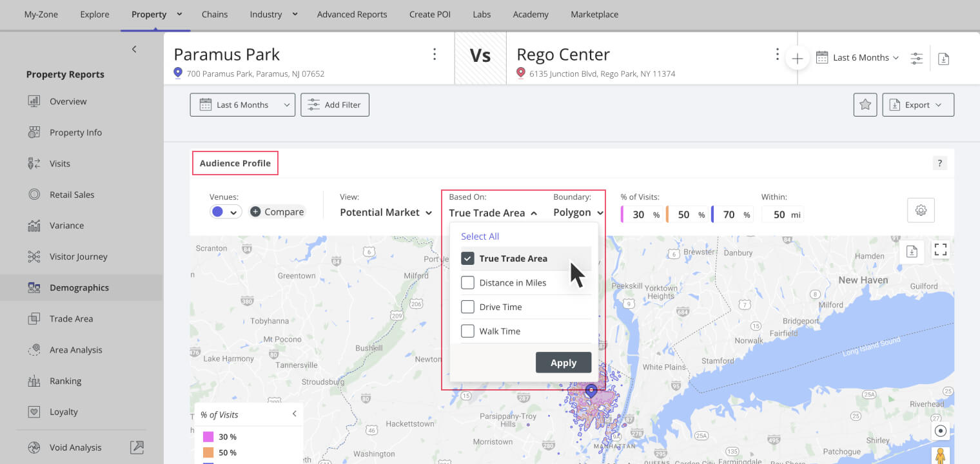Collapse the left sidebar with arrow
Image resolution: width=980 pixels, height=464 pixels.
coord(134,49)
